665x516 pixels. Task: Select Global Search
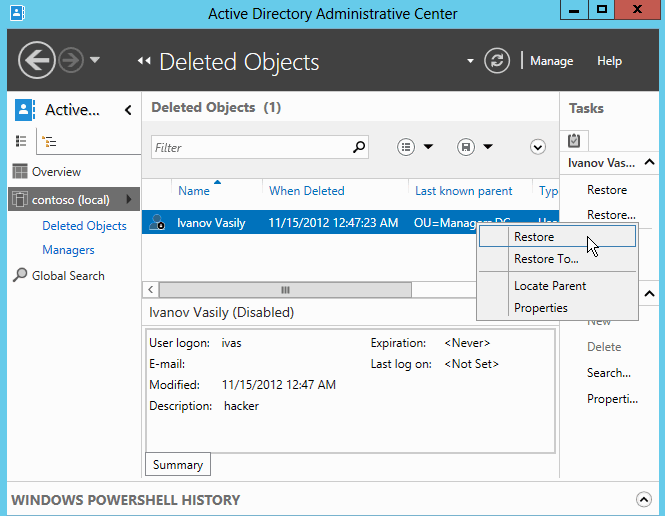pyautogui.click(x=68, y=276)
